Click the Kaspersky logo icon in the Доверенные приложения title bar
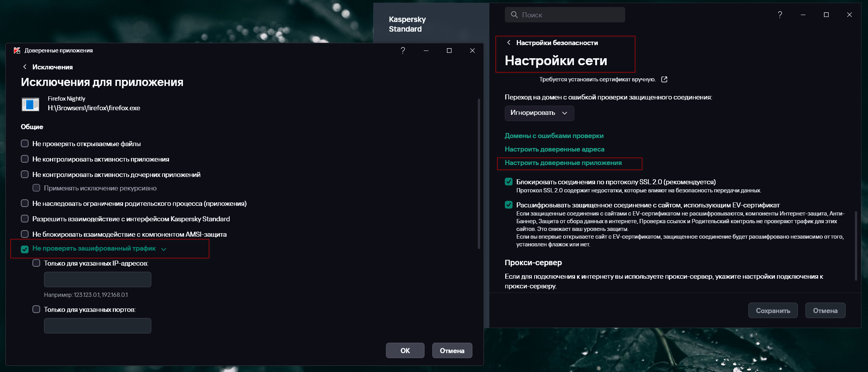Viewport: 868px width, 372px height. pyautogui.click(x=17, y=50)
